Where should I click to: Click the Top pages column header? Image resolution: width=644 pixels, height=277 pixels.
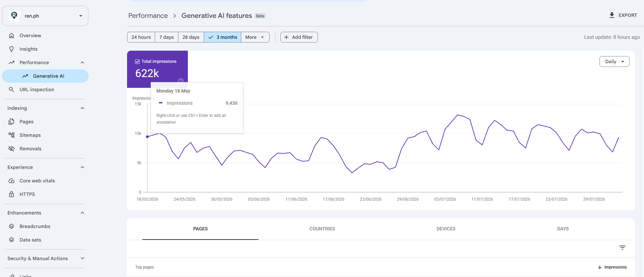tap(145, 267)
